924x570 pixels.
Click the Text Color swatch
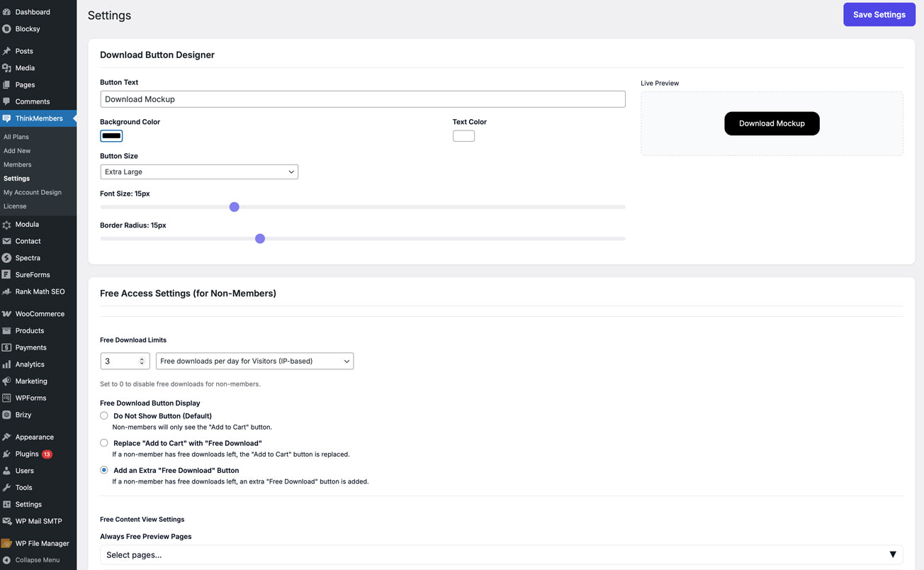point(463,135)
